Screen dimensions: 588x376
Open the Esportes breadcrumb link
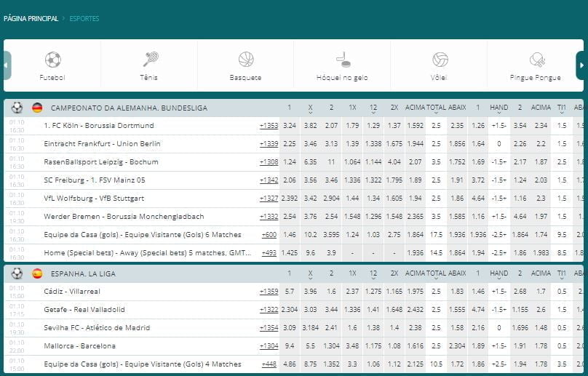84,18
